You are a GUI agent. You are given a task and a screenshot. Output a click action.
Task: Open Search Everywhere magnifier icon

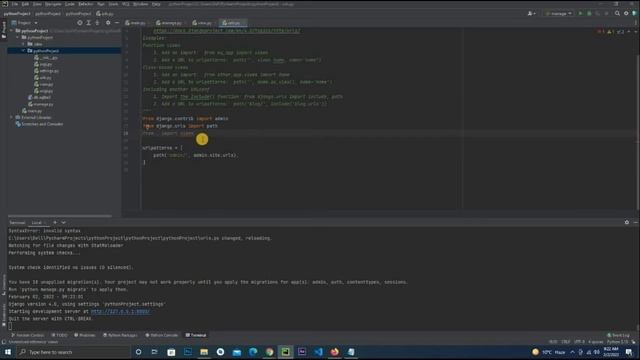[617, 13]
